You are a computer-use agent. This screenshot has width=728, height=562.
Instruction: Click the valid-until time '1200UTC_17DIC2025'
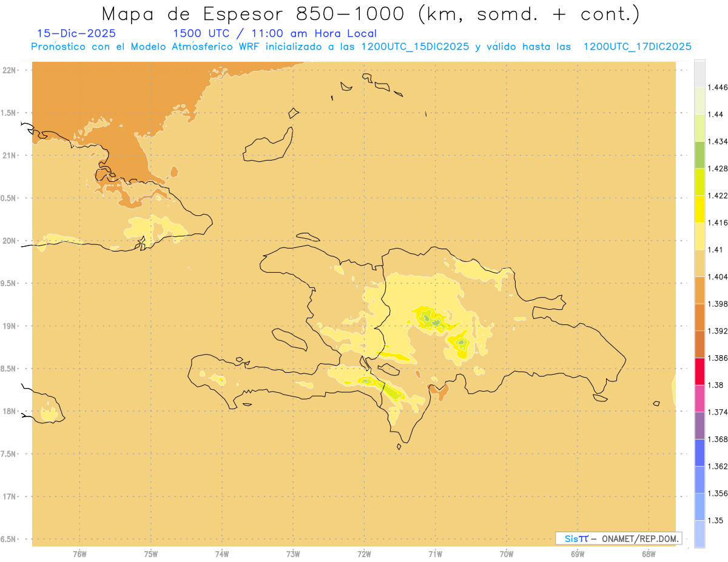click(637, 47)
